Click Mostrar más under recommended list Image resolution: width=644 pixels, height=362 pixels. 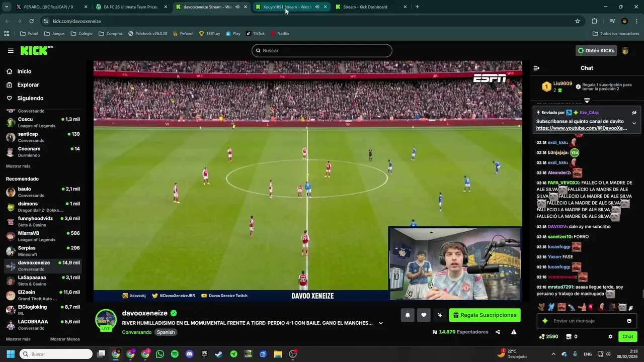tap(18, 339)
